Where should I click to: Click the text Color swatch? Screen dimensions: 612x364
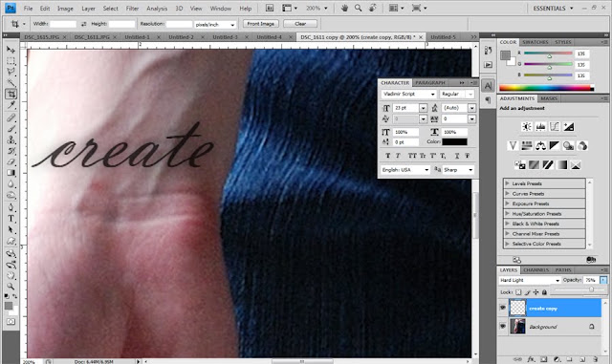point(455,141)
